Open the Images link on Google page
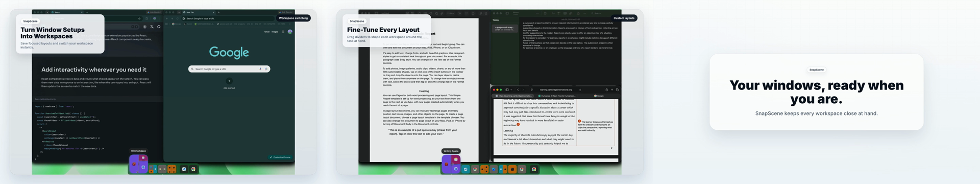The image size is (980, 184). [x=275, y=32]
